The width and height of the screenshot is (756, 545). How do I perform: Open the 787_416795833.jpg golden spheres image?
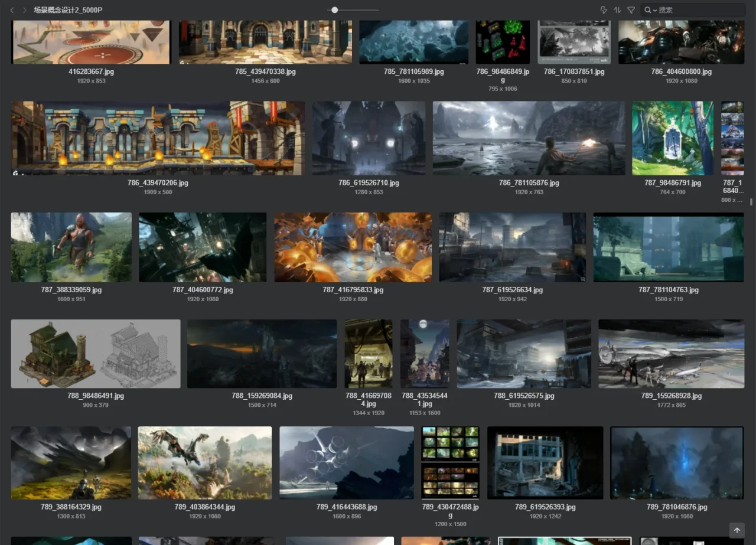(353, 247)
